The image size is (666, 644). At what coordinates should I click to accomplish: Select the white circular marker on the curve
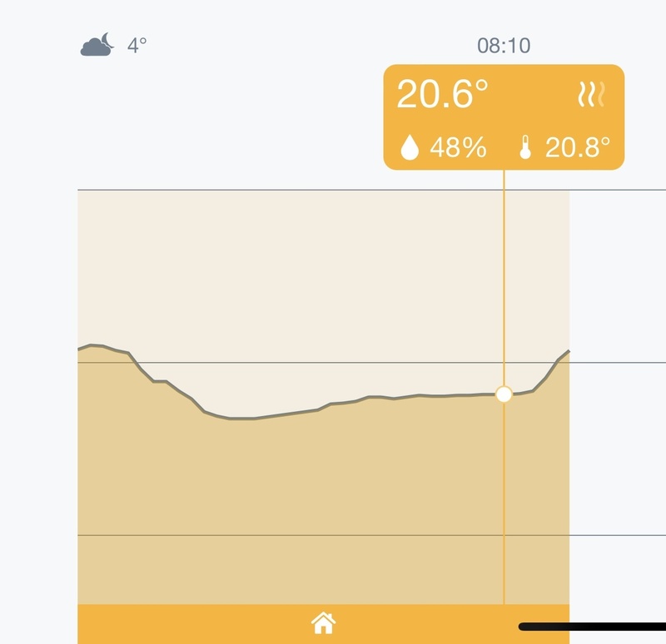coord(504,394)
